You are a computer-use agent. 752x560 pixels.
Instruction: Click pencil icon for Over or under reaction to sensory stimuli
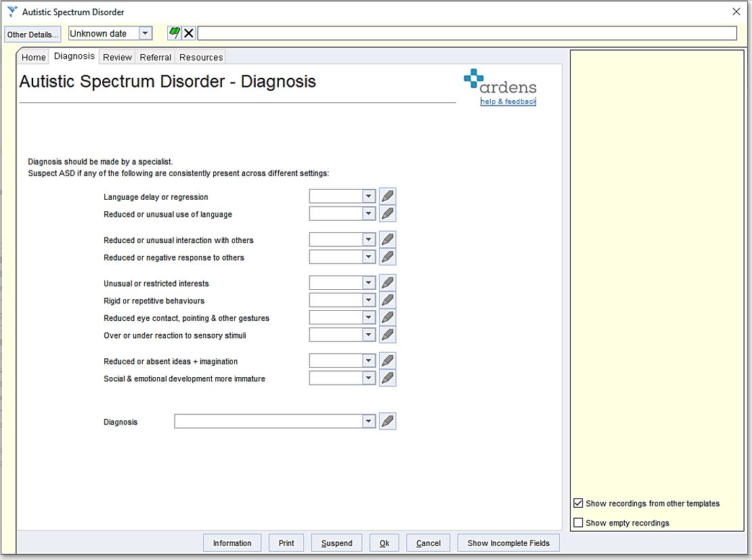388,335
